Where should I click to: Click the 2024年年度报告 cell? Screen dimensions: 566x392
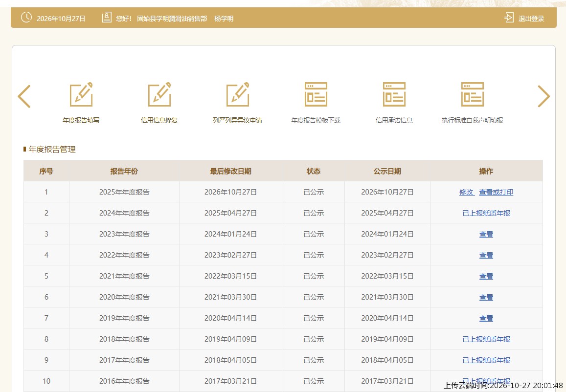point(124,213)
